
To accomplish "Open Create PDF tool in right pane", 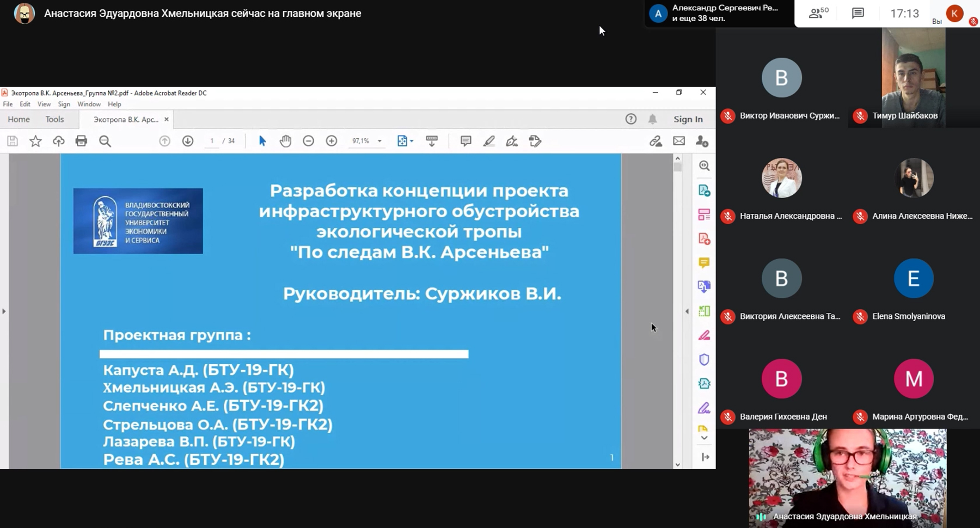I will 705,238.
